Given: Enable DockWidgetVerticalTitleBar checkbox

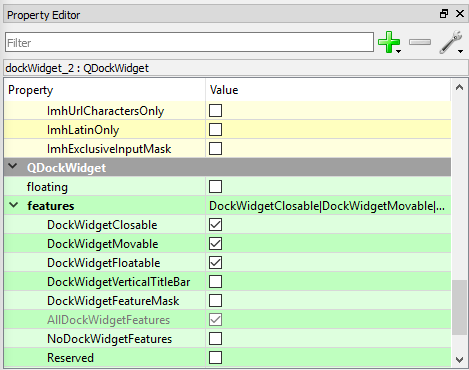Looking at the screenshot, I should [215, 282].
